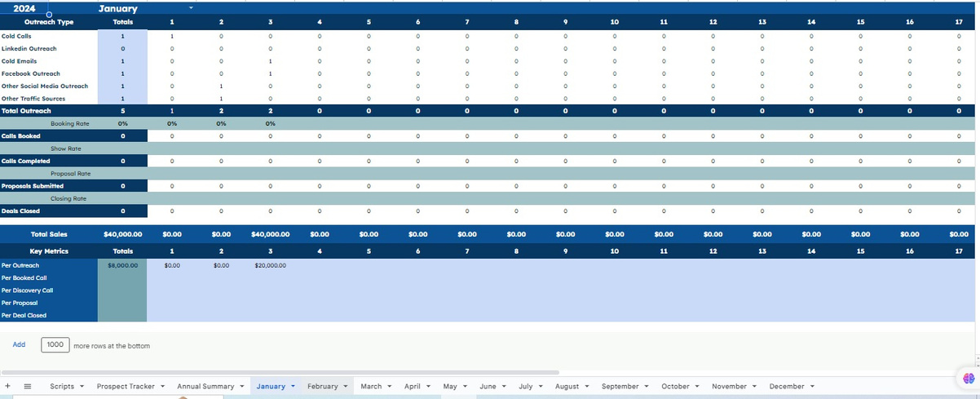Viewport: 980px width, 399px height.
Task: Open the February tab dropdown arrow
Action: click(346, 386)
